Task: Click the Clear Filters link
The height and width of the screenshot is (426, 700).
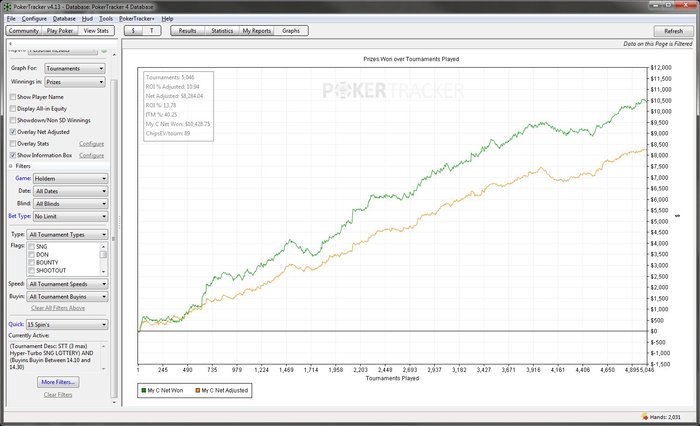Action: tap(58, 395)
